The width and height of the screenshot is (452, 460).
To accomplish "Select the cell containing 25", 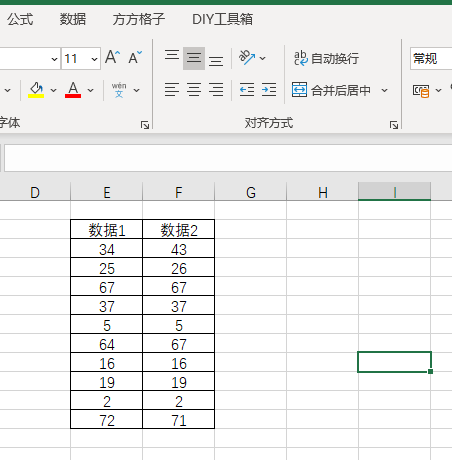I will tap(107, 267).
